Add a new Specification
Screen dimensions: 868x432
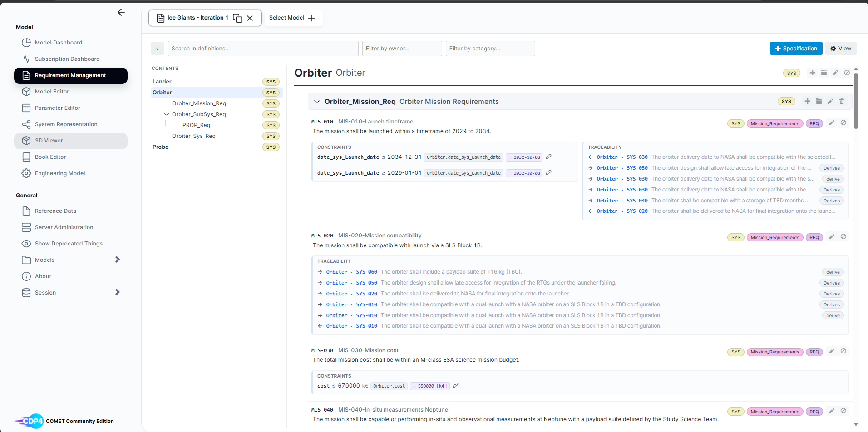tap(796, 49)
